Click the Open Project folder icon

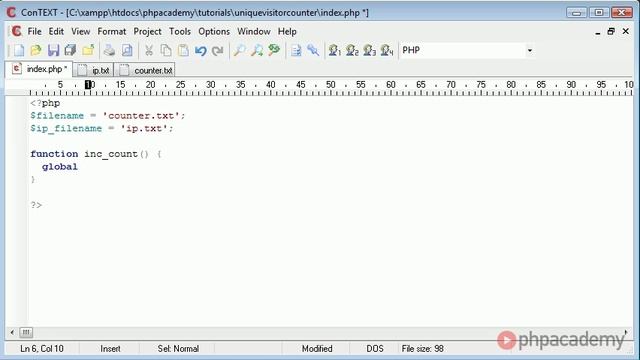pyautogui.click(x=88, y=50)
